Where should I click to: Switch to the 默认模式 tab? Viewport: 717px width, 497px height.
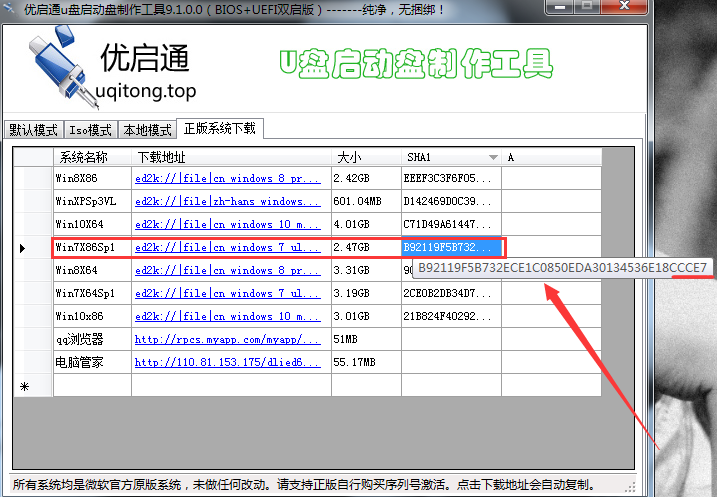pos(33,130)
